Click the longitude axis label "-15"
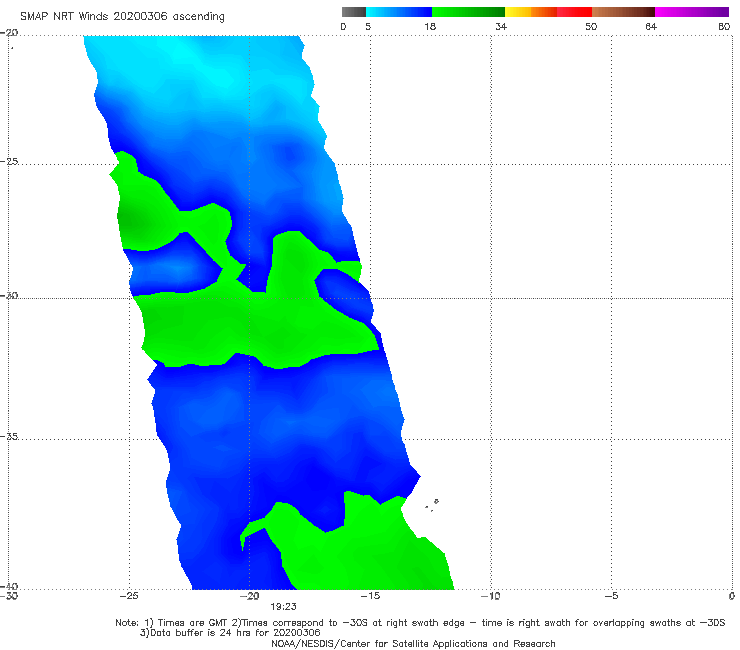This screenshot has width=740, height=650. pos(370,596)
